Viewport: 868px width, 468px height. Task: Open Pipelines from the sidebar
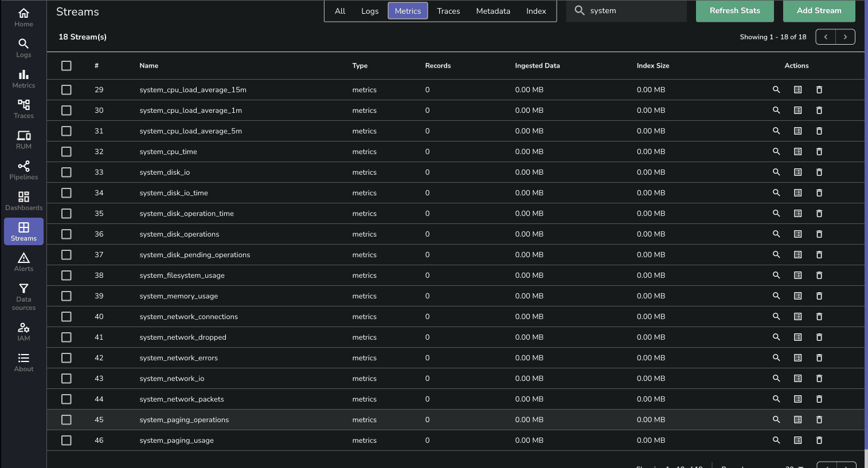tap(24, 170)
